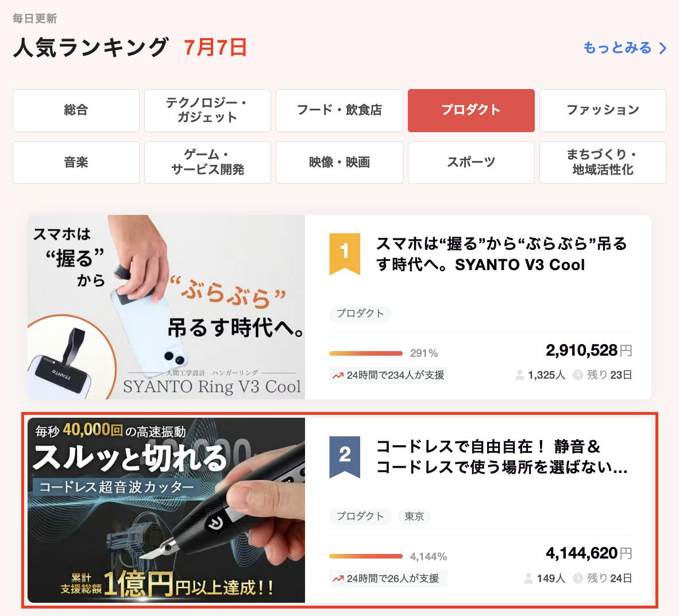Click person icon beside 149人
The height and width of the screenshot is (616, 679).
pyautogui.click(x=528, y=578)
